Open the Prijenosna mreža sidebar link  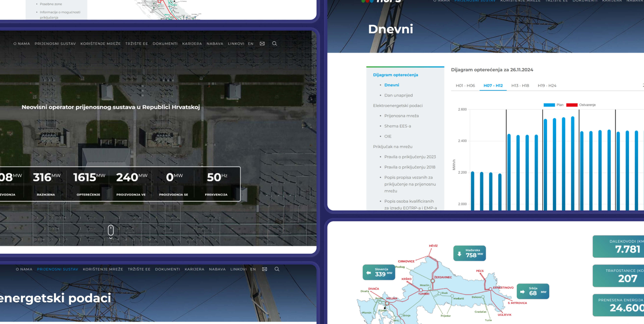(401, 116)
